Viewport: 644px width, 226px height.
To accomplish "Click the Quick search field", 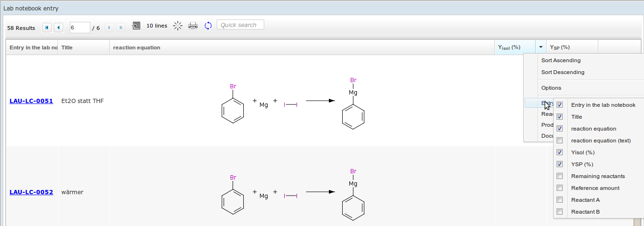I will coord(240,25).
